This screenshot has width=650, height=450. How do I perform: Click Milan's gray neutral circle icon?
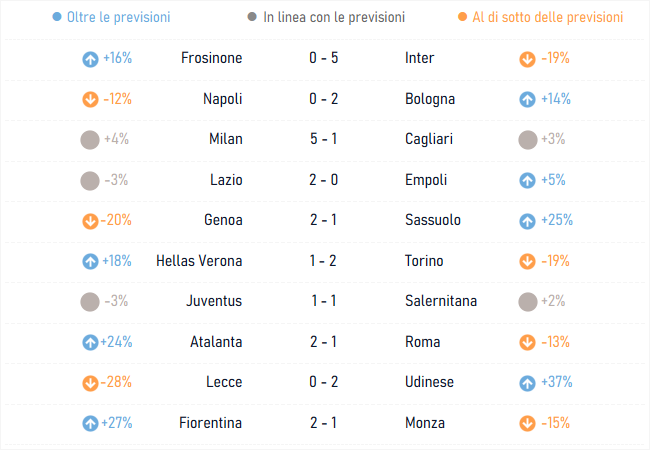[90, 140]
